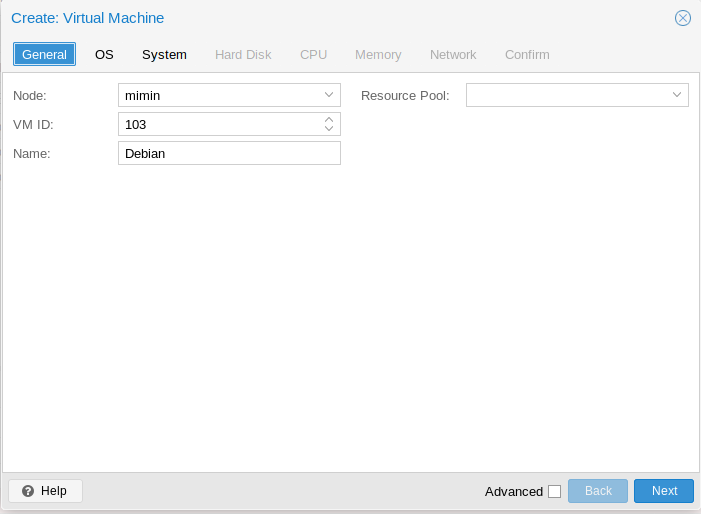701x514 pixels.
Task: Open Help documentation
Action: coord(45,491)
